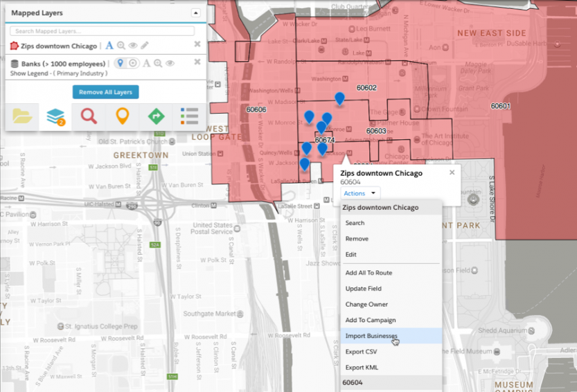This screenshot has height=392, width=577.
Task: Click the Southgate Market map marker
Action: pos(240,314)
